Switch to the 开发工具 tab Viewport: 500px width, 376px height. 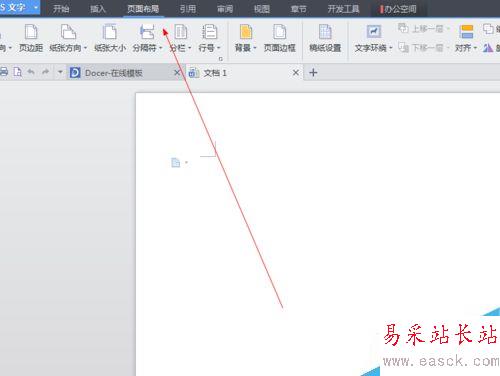[x=343, y=9]
